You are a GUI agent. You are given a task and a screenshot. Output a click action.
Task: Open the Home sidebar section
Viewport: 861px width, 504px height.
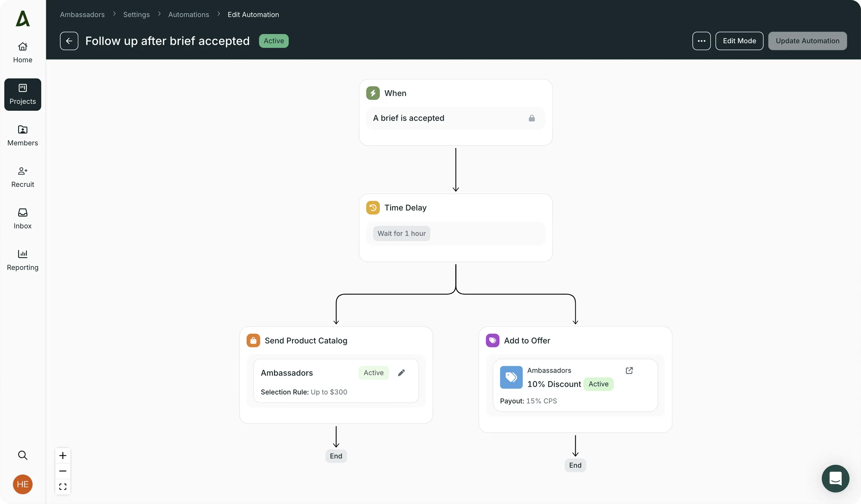click(x=23, y=52)
